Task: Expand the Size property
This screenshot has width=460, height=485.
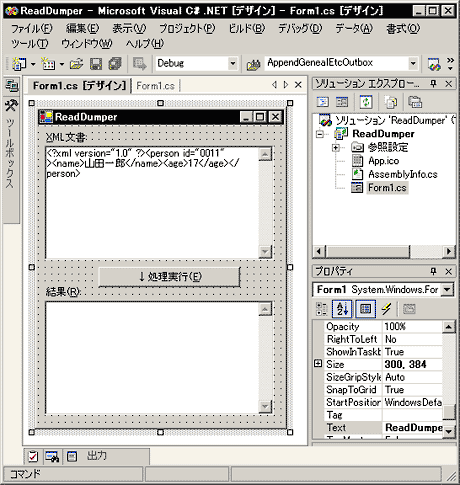Action: 318,363
